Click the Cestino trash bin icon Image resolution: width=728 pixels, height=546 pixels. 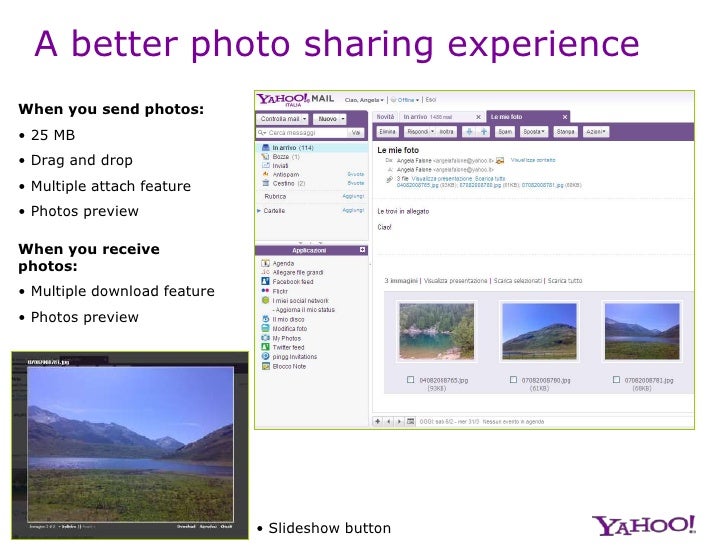[x=266, y=183]
